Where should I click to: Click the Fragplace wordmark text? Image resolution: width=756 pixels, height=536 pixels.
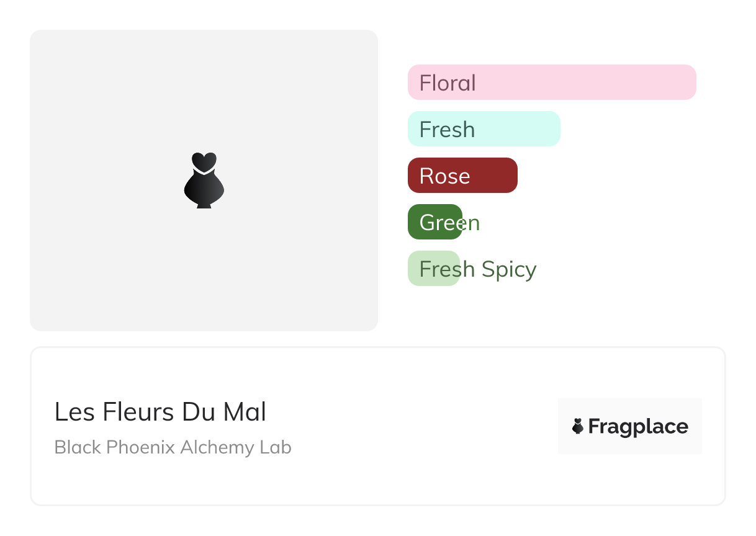coord(638,427)
